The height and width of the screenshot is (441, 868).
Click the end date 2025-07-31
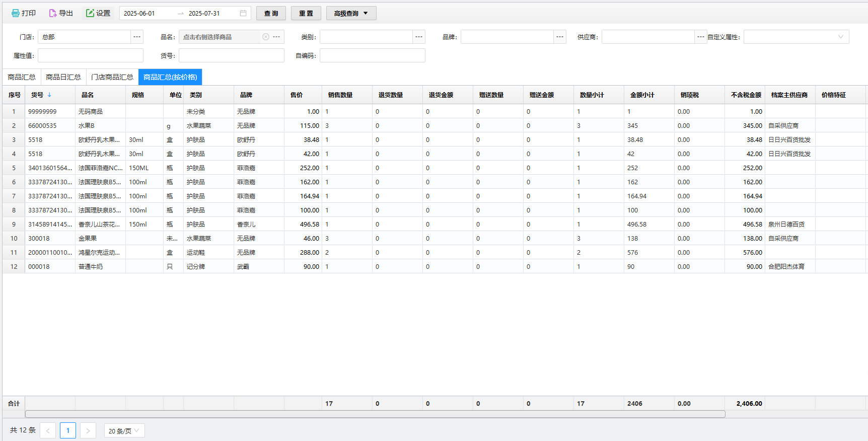pos(204,14)
